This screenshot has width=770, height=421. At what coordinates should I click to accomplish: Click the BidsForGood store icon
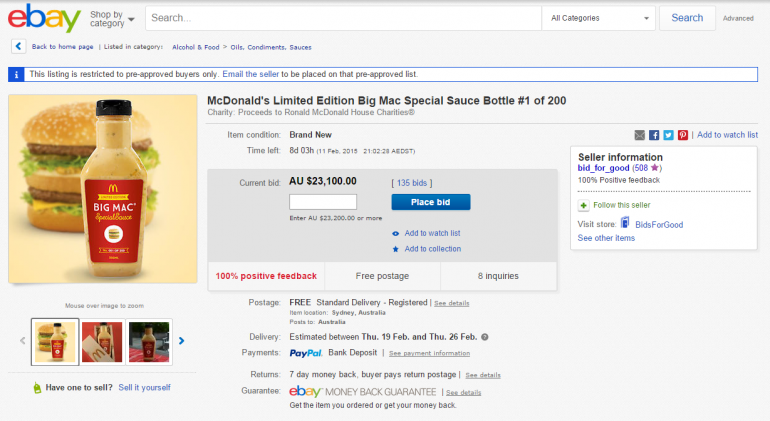pos(625,224)
